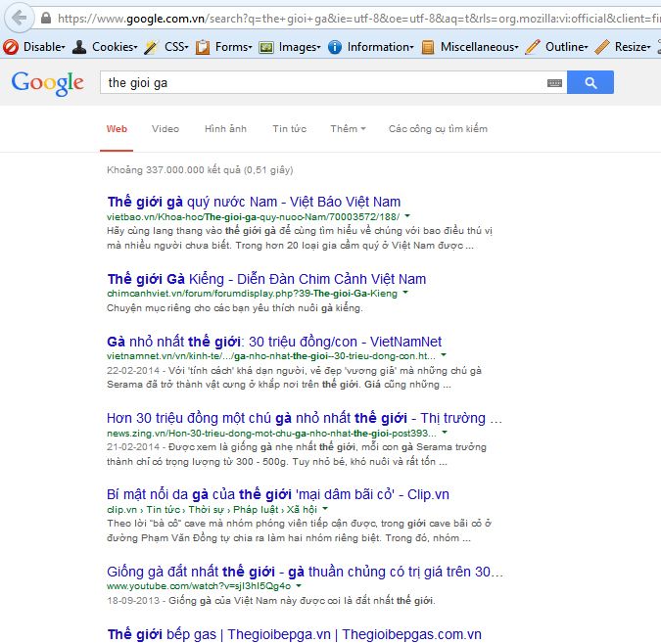Open result 'Hơn 30 triệu đồng một chú gà'
661x644 pixels.
coord(305,418)
